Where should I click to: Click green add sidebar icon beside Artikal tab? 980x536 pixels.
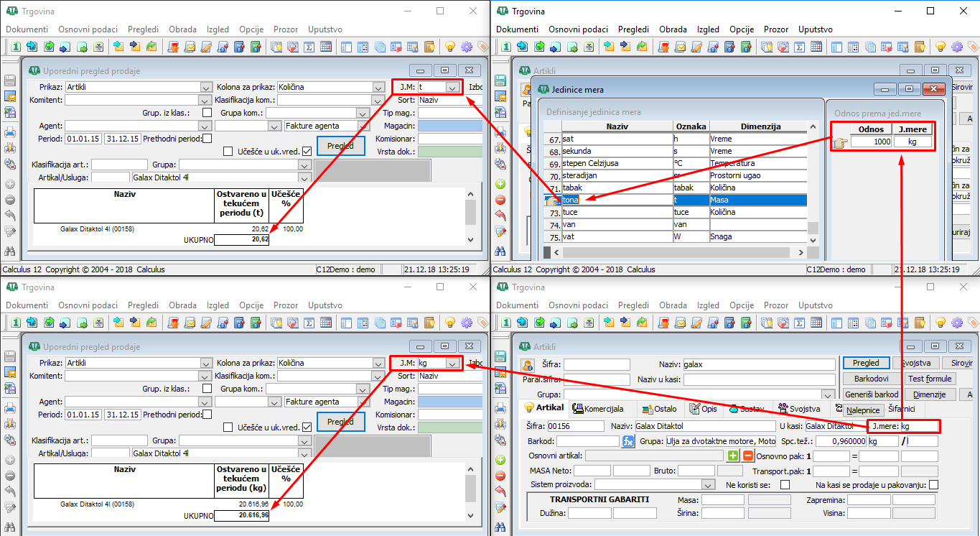coord(501,461)
